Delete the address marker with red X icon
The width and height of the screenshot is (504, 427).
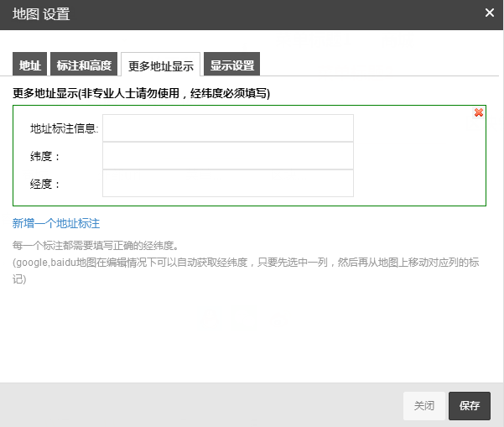point(479,112)
